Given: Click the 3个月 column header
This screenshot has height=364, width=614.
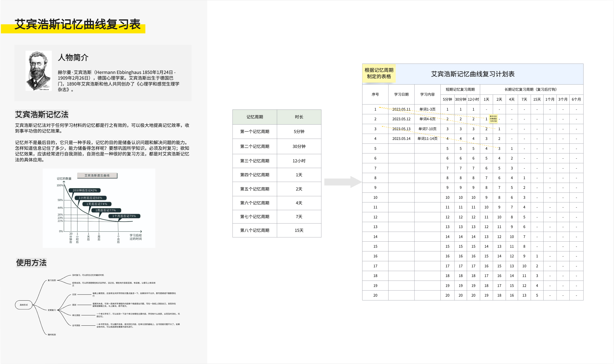Looking at the screenshot, I should click(563, 100).
